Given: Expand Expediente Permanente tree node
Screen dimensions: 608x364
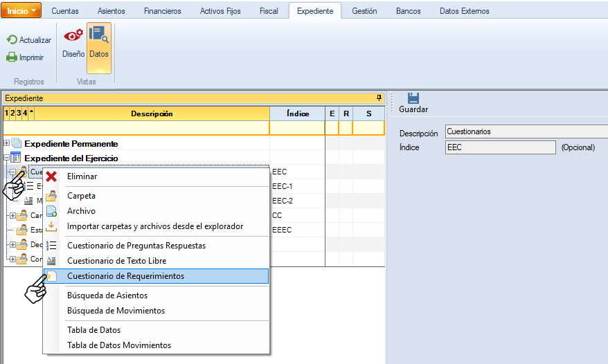Looking at the screenshot, I should click(x=7, y=143).
